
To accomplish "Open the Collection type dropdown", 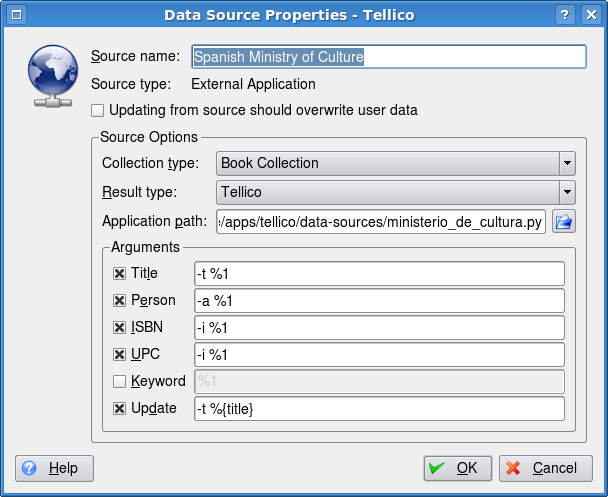I will pos(396,163).
